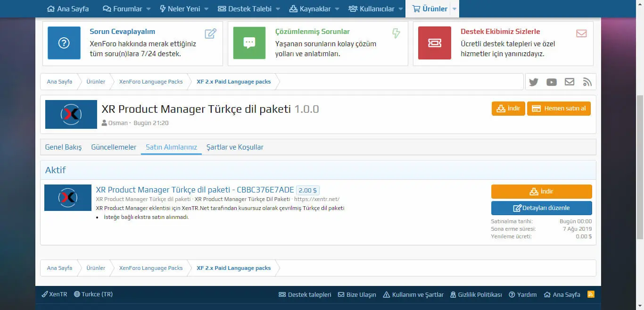The image size is (644, 310).
Task: Expand the Ürünler dropdown arrow
Action: (454, 9)
